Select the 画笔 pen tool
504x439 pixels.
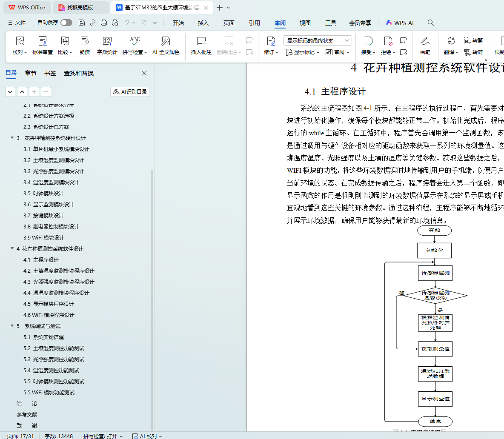pos(425,41)
